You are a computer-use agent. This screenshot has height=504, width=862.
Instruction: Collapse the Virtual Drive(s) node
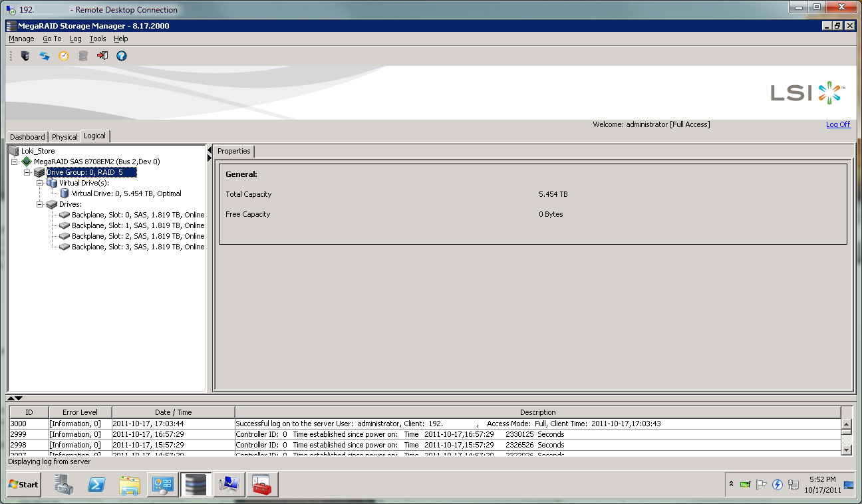coord(40,183)
